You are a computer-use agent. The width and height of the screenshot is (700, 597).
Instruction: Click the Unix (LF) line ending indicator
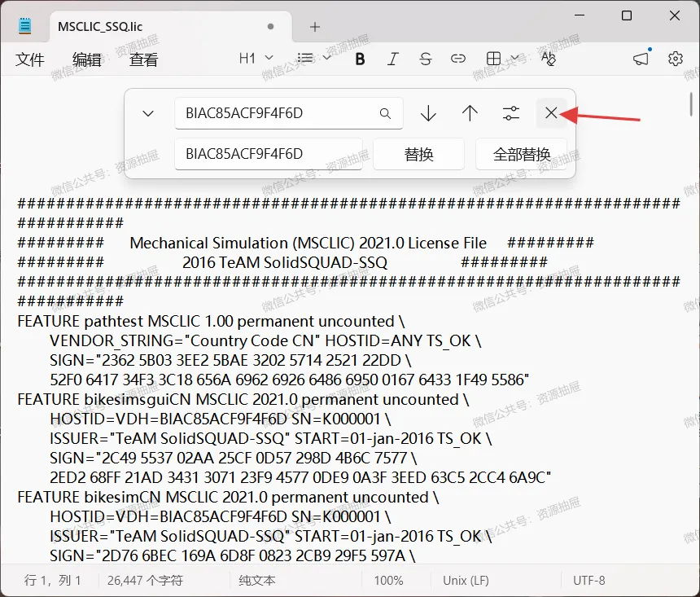click(x=466, y=581)
